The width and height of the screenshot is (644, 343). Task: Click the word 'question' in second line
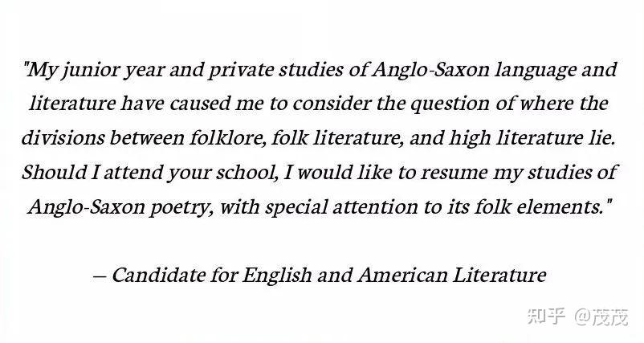click(x=450, y=104)
